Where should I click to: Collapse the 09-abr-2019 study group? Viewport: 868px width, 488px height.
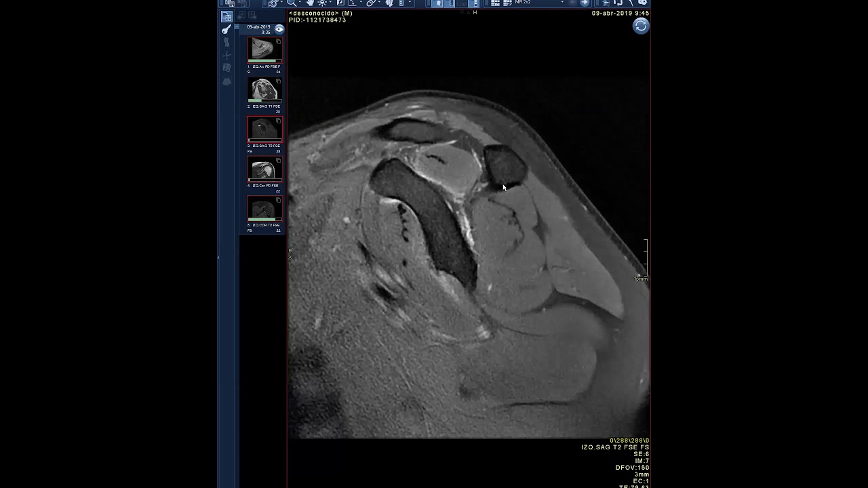(237, 27)
